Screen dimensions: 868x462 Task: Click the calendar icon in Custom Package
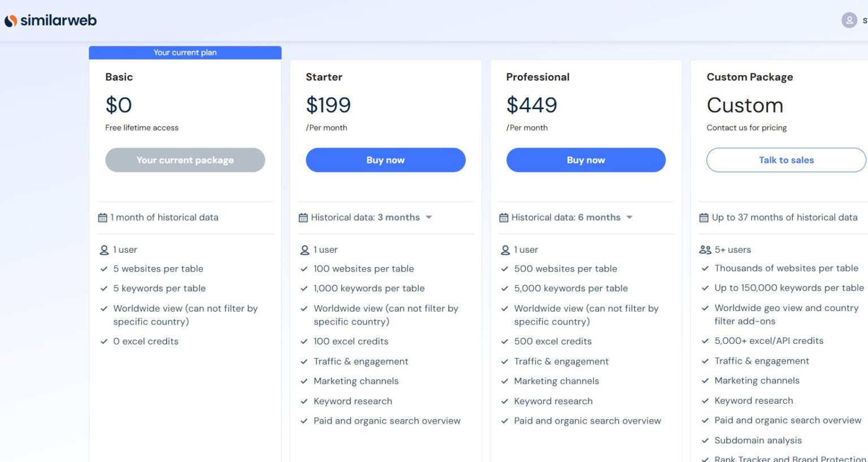pyautogui.click(x=703, y=217)
